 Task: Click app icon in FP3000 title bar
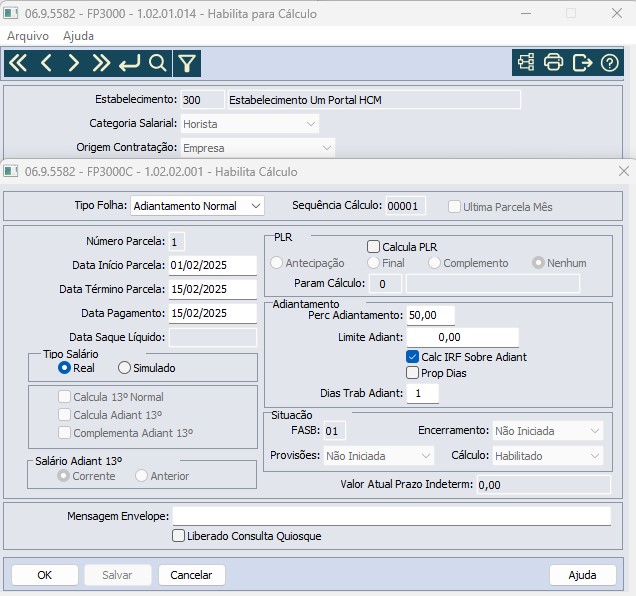[x=11, y=13]
